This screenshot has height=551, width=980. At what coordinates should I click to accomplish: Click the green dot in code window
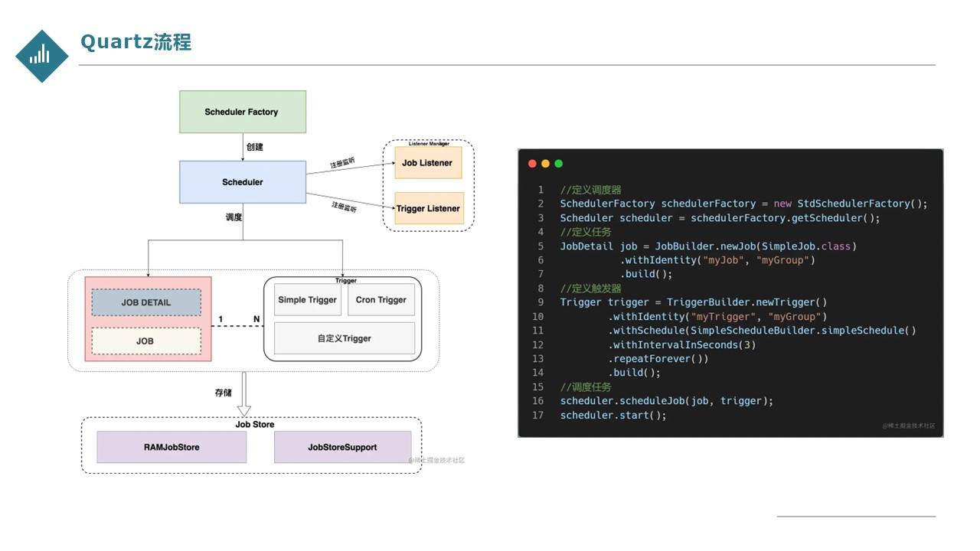(559, 164)
